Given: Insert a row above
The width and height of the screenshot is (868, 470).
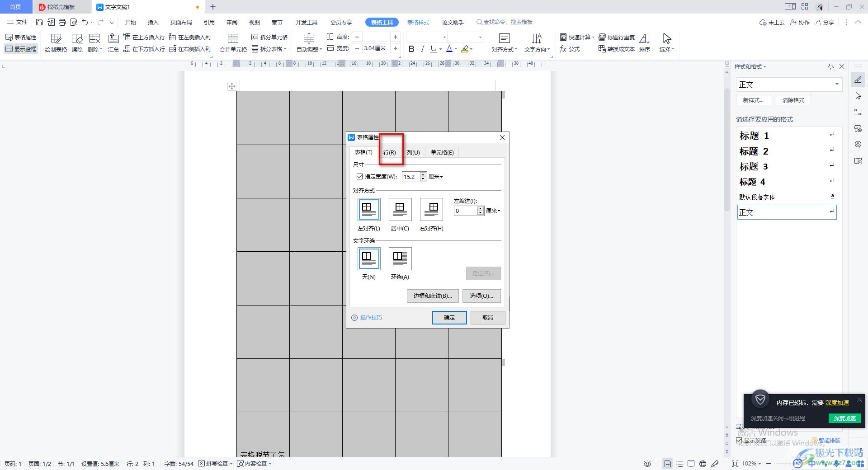Looking at the screenshot, I should [144, 37].
